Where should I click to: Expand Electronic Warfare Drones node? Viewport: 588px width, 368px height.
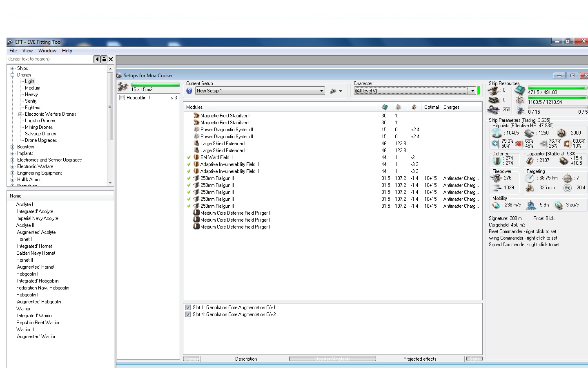20,114
